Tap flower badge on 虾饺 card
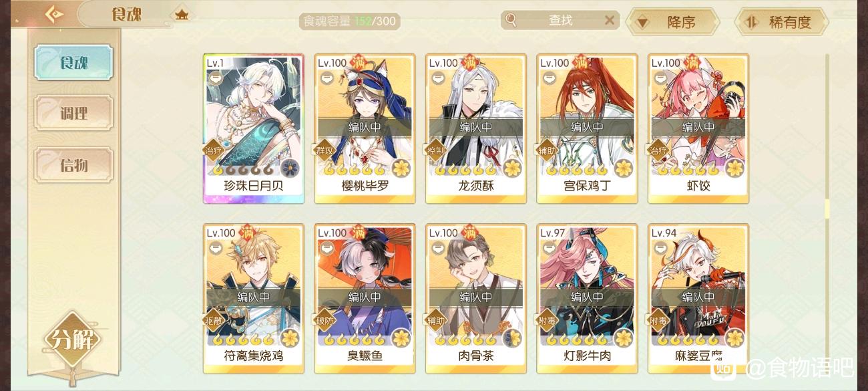 coord(734,168)
